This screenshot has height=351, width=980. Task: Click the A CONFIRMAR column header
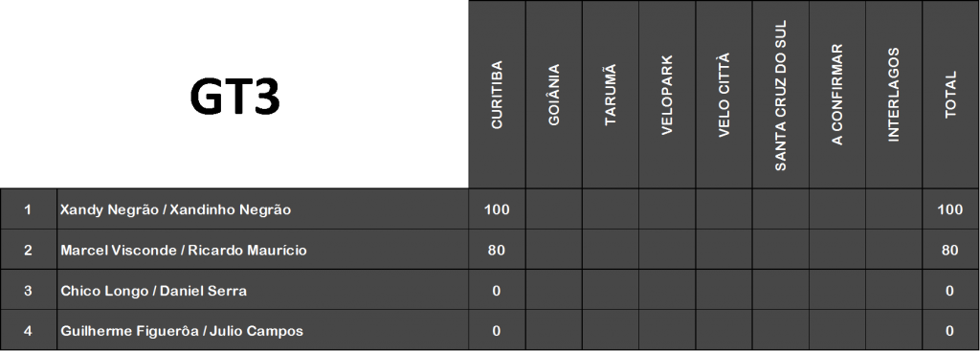pyautogui.click(x=837, y=95)
